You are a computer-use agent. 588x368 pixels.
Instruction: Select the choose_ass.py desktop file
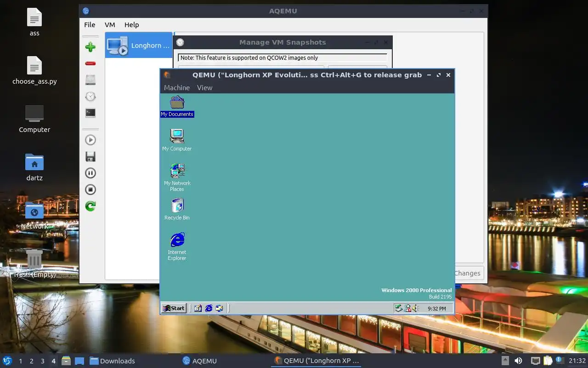pos(34,70)
